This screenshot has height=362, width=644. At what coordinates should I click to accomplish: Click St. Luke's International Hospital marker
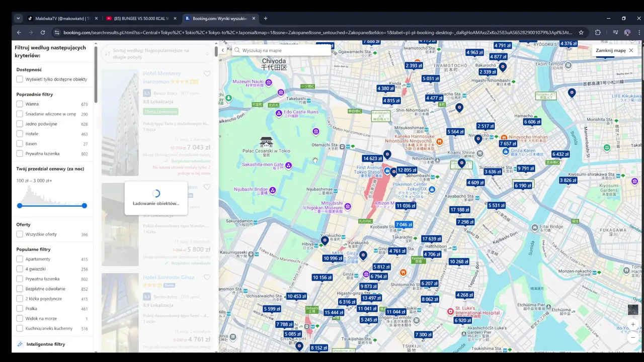[451, 312]
